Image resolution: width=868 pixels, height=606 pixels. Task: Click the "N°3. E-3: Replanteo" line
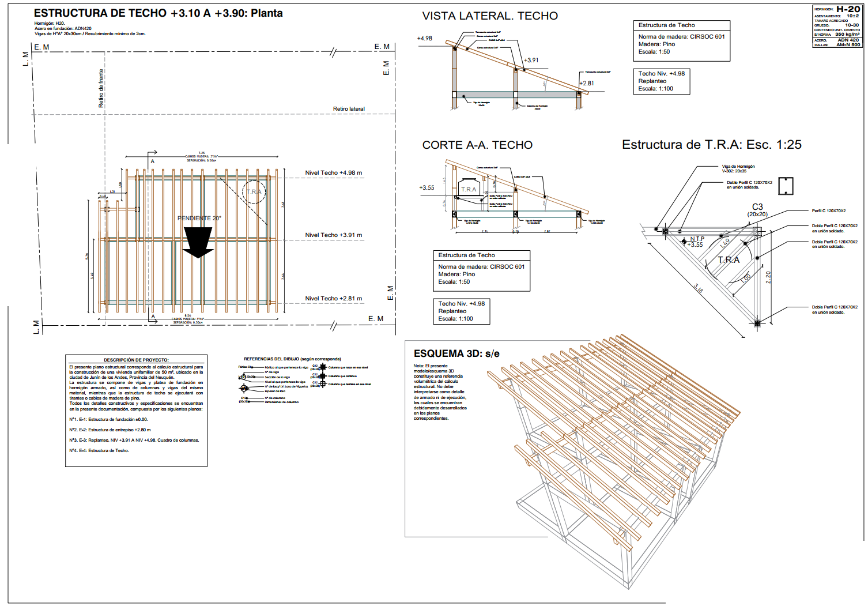[134, 441]
